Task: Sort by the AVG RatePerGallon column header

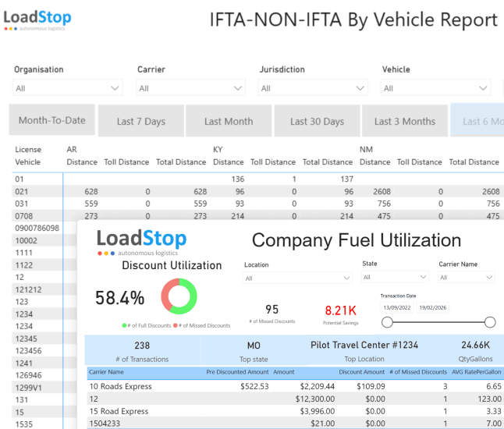Action: 477,372
